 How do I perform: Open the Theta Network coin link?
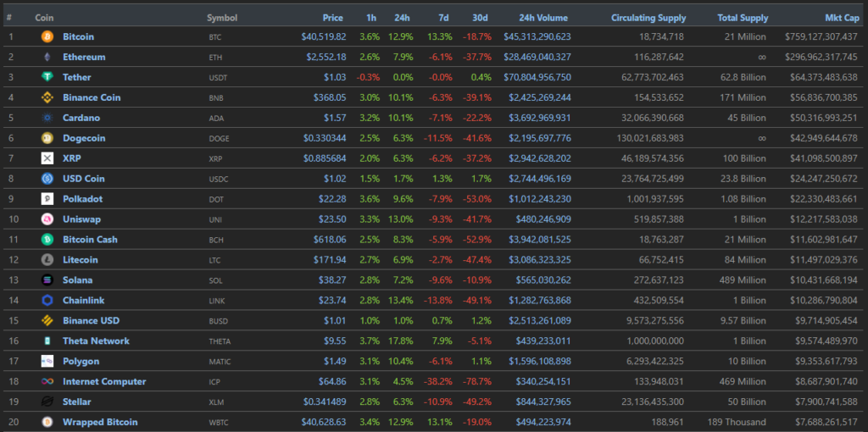96,341
